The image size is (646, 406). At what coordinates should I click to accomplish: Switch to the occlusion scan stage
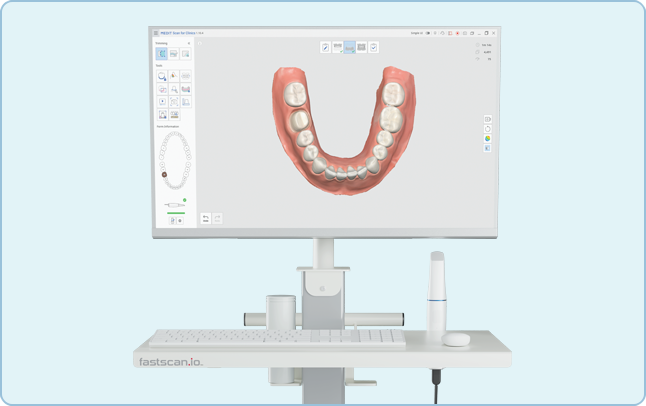coord(361,47)
